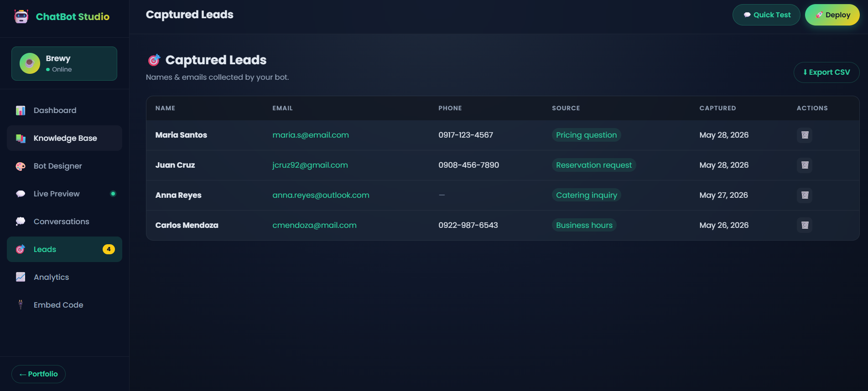Open the Embed Code page
The image size is (868, 391).
click(64, 305)
